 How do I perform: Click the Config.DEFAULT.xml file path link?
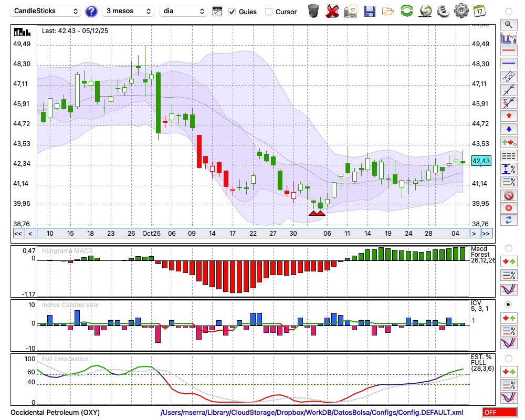coord(312,413)
